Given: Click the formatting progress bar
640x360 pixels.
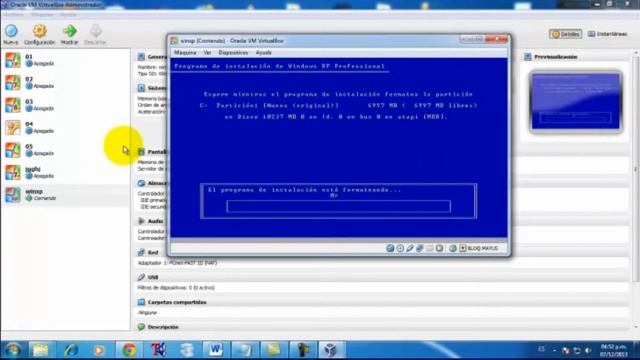Looking at the screenshot, I should tap(339, 206).
